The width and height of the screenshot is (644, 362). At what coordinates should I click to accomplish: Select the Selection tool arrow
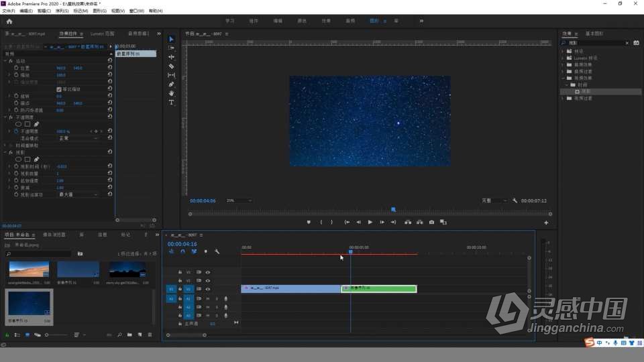pos(171,39)
